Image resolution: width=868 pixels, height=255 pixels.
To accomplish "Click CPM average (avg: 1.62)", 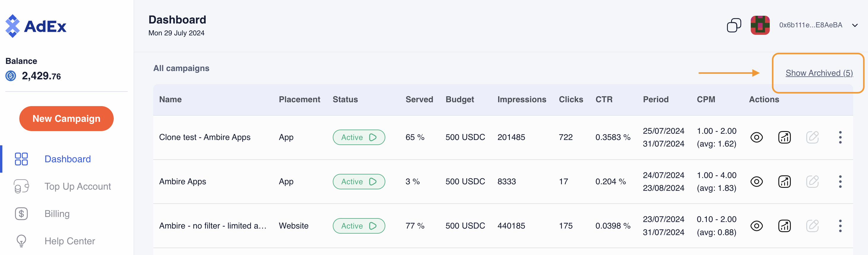I will pos(716,144).
